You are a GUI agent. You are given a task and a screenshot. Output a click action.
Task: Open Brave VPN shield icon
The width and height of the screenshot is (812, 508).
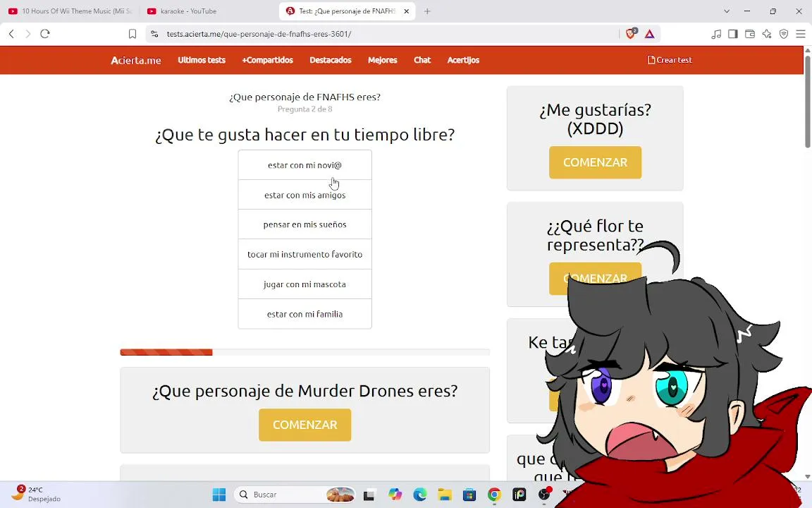[784, 34]
